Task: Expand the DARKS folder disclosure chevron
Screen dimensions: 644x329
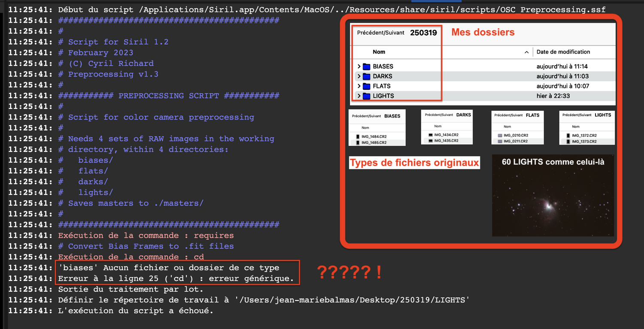Action: (358, 76)
